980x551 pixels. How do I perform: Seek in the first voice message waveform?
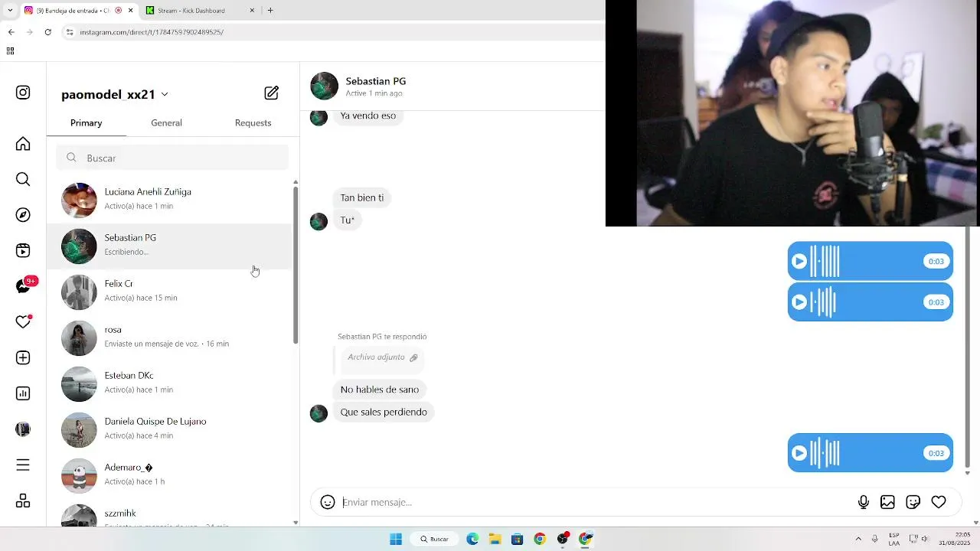point(825,262)
